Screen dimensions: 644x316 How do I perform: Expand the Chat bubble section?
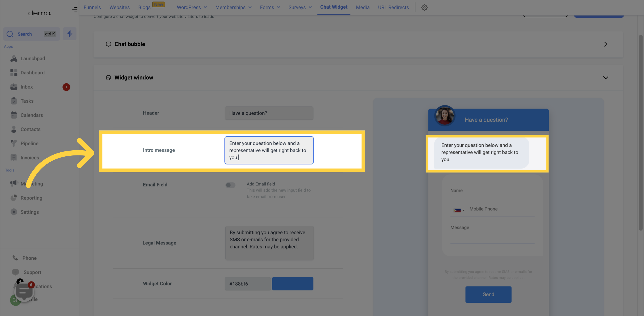(x=606, y=44)
